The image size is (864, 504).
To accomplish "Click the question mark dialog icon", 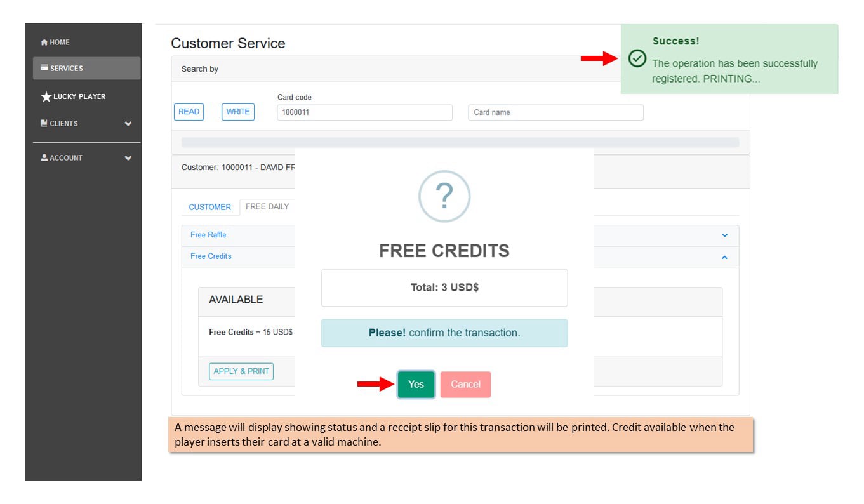I will 444,196.
